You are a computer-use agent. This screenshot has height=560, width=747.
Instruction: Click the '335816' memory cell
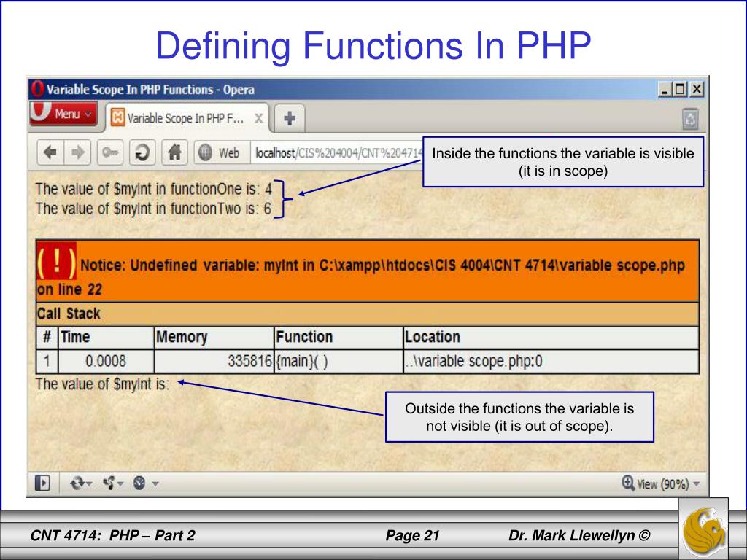pos(214,361)
